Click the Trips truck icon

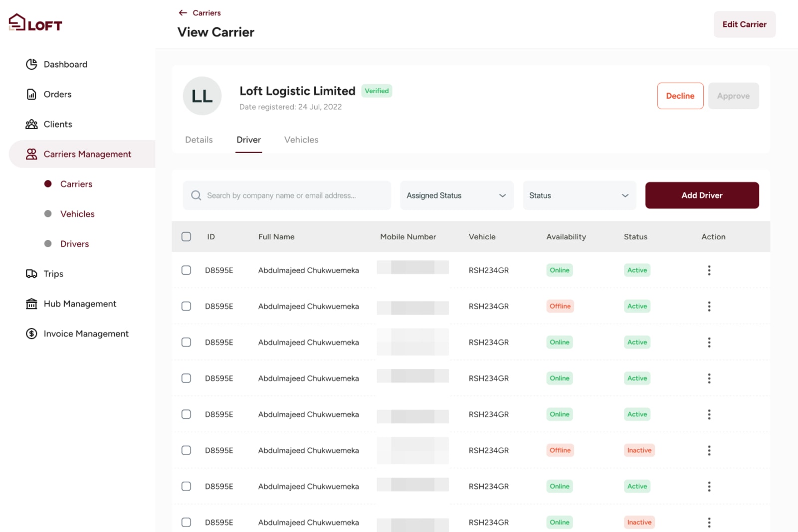31,274
